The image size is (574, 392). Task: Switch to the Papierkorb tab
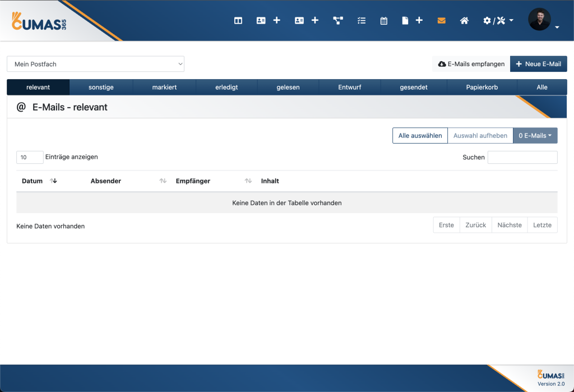tap(482, 87)
